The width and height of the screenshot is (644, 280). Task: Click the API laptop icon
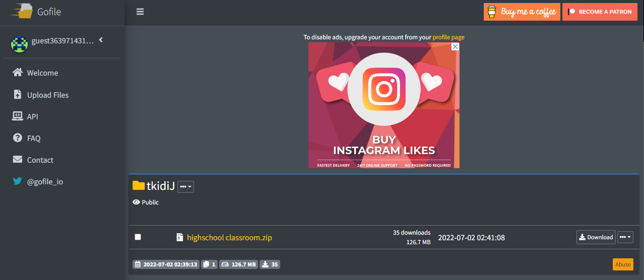(x=18, y=116)
